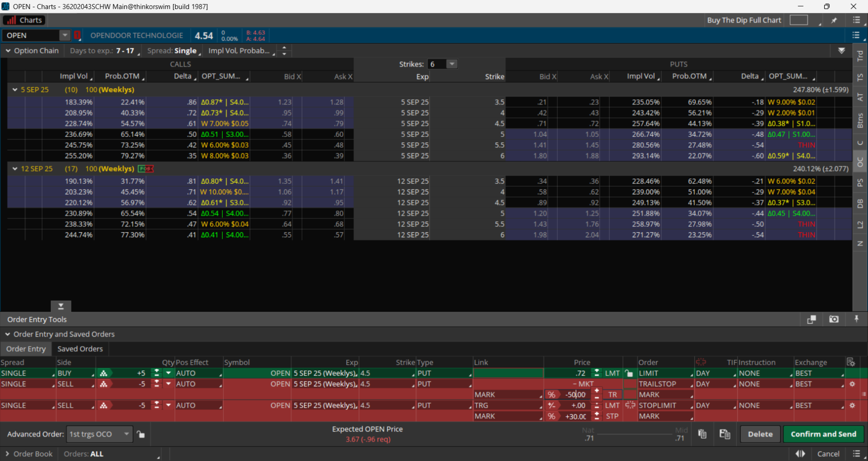868x461 pixels.
Task: Copy the order with the clipboard icon
Action: tap(702, 434)
